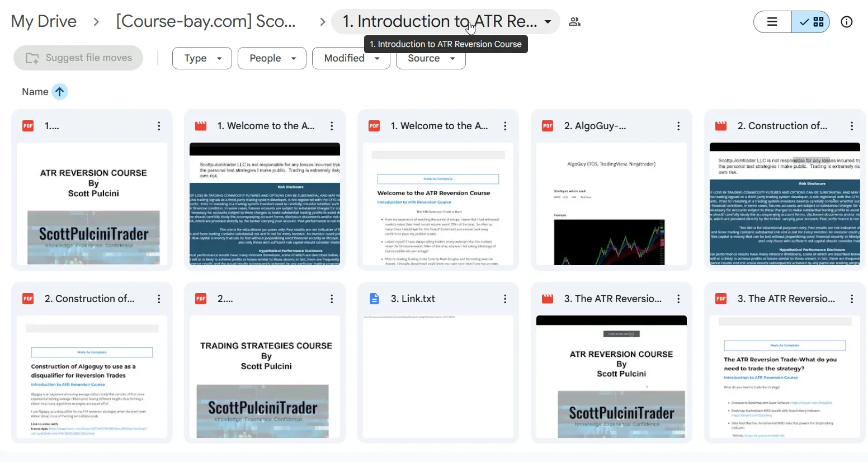Click the video icon of "2. Construction of..."
The image size is (868, 462).
721,126
